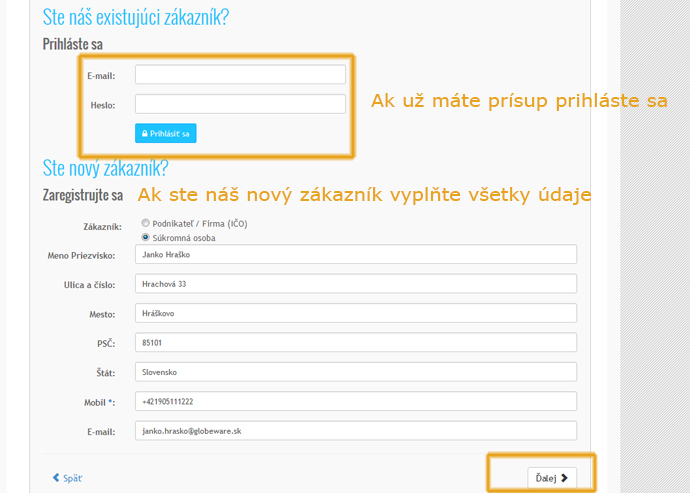
Task: Focus the Štát field with Slovensko
Action: pyautogui.click(x=355, y=372)
